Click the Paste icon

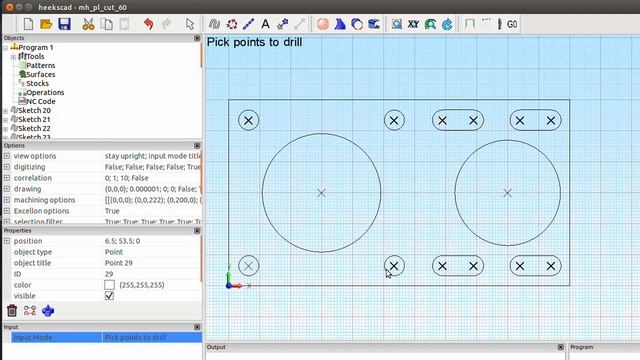124,24
